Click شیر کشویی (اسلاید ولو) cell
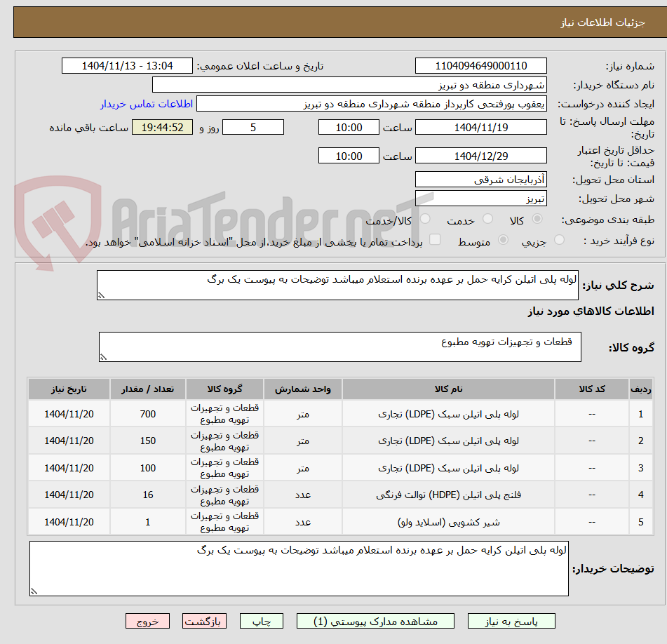667x644 pixels. tap(448, 522)
